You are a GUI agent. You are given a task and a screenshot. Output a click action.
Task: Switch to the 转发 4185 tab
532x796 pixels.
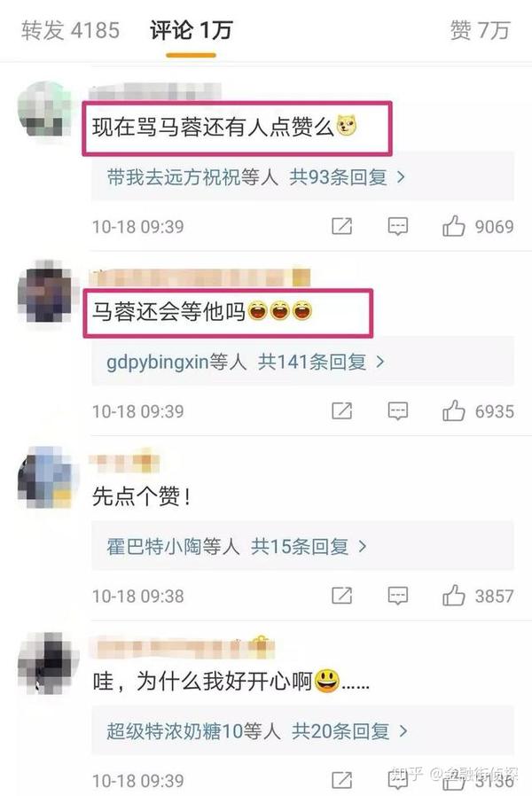(71, 30)
